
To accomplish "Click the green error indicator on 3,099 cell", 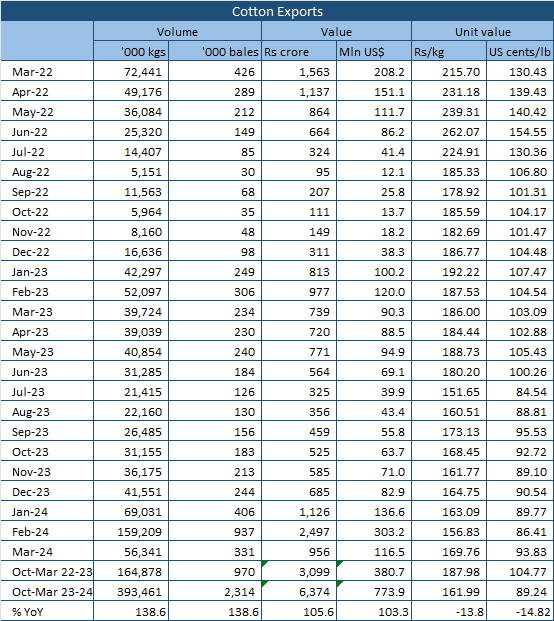I will pos(265,564).
